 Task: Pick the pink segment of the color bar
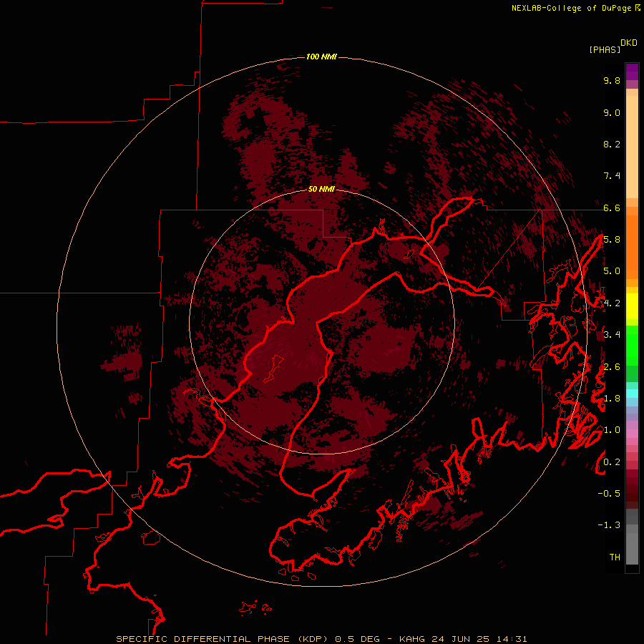(632, 434)
